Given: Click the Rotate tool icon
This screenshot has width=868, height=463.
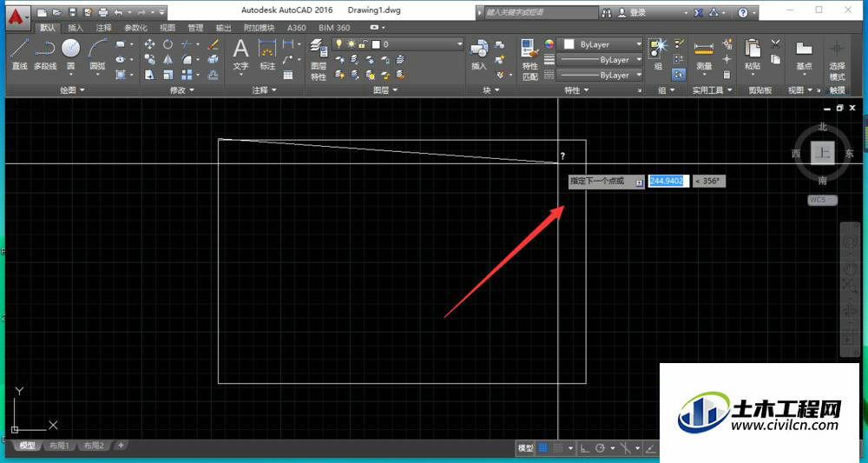Looking at the screenshot, I should pyautogui.click(x=168, y=44).
